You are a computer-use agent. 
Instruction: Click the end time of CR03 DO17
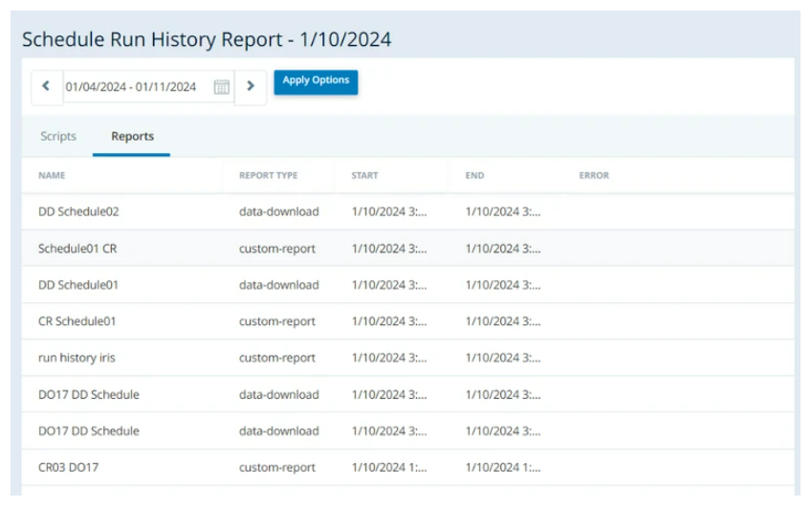point(503,467)
